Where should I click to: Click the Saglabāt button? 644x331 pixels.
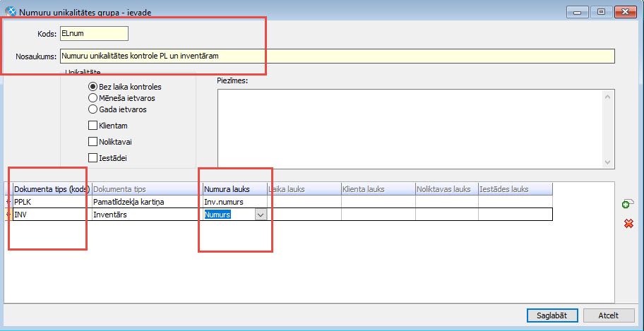(552, 315)
